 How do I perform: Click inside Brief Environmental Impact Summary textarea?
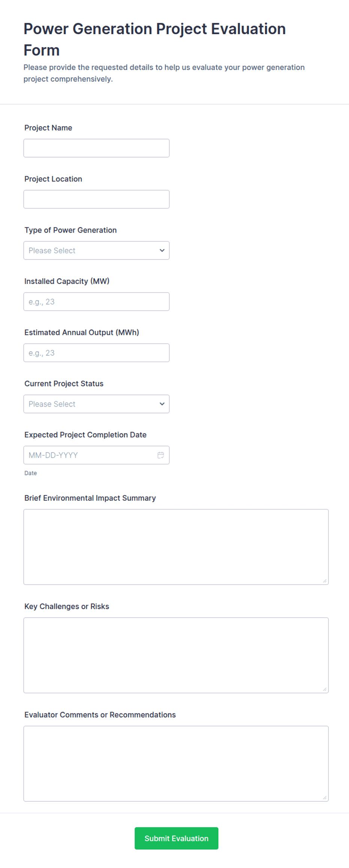pos(176,547)
